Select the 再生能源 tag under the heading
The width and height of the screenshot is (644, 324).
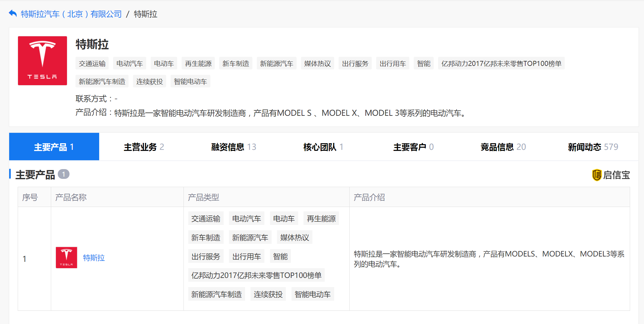tap(198, 63)
